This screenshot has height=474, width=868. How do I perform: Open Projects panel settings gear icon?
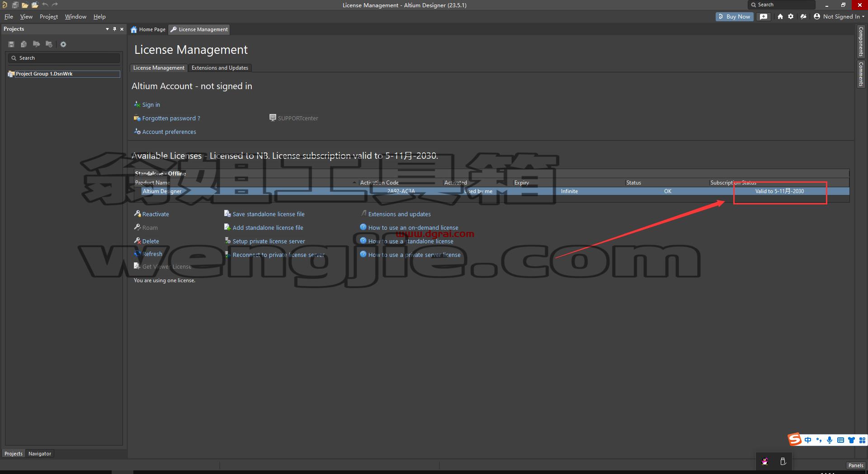(63, 44)
